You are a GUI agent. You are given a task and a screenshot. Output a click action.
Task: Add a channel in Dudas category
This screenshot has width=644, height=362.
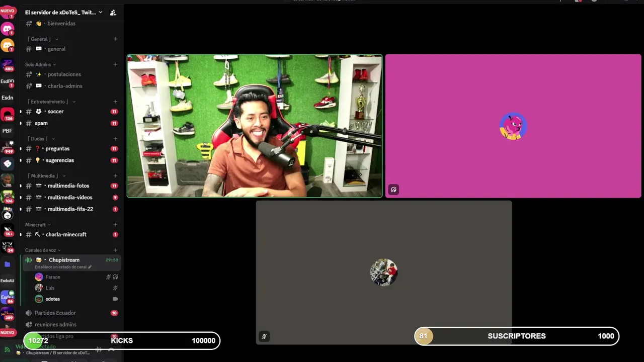(115, 139)
